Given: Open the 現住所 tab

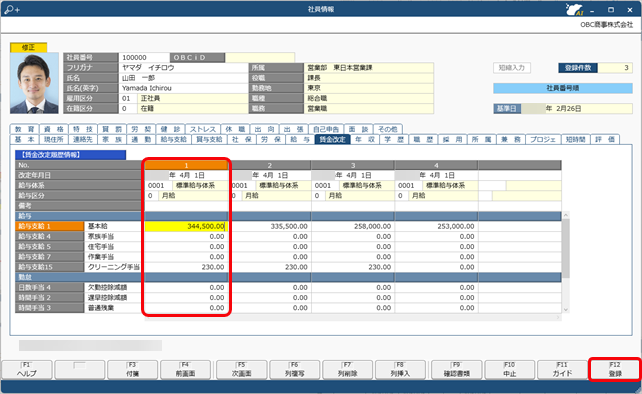Looking at the screenshot, I should (x=54, y=139).
